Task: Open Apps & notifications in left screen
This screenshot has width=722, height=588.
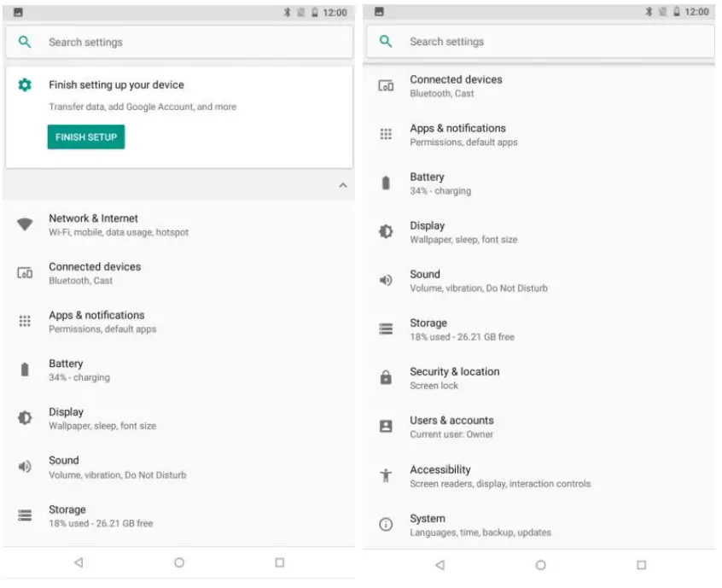Action: [179, 322]
